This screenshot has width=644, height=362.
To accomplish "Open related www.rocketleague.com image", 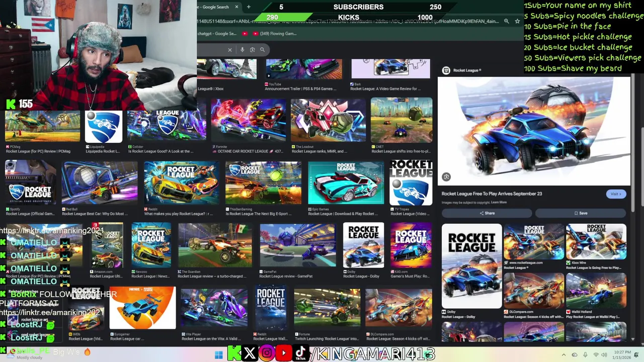I will point(534,242).
